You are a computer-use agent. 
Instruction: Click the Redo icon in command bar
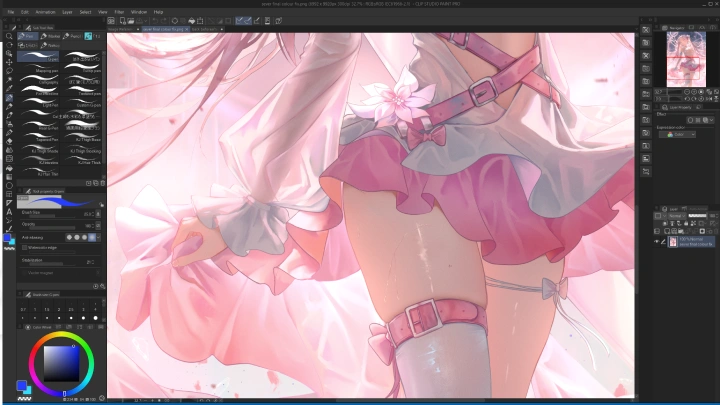pyautogui.click(x=164, y=21)
